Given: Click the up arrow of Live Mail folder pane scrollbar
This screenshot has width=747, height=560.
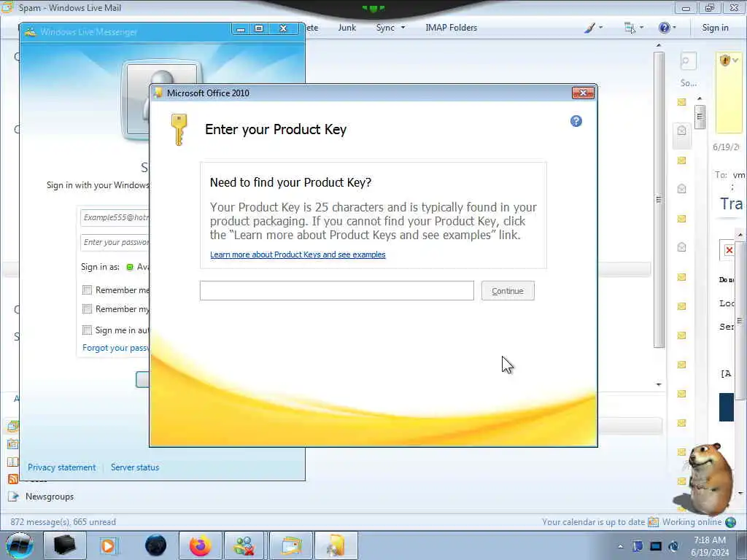Looking at the screenshot, I should tap(659, 46).
